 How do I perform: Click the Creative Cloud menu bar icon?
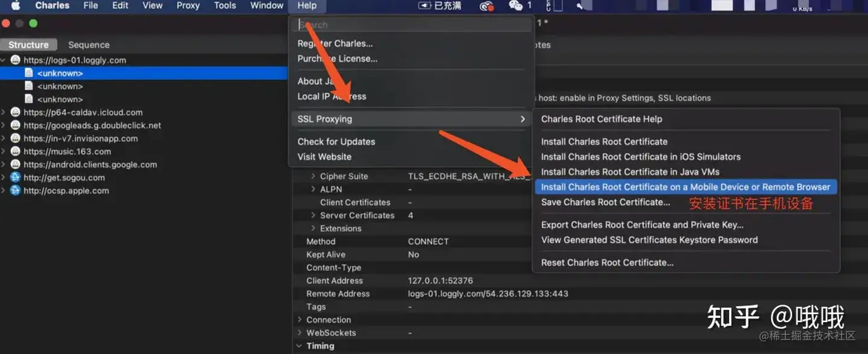coord(486,6)
